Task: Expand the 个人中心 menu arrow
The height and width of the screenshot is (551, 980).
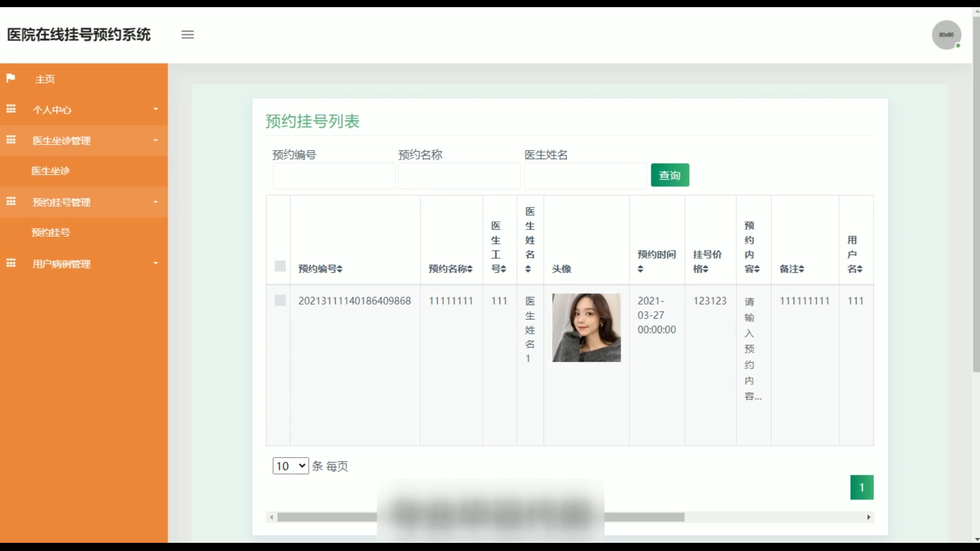Action: (x=156, y=109)
